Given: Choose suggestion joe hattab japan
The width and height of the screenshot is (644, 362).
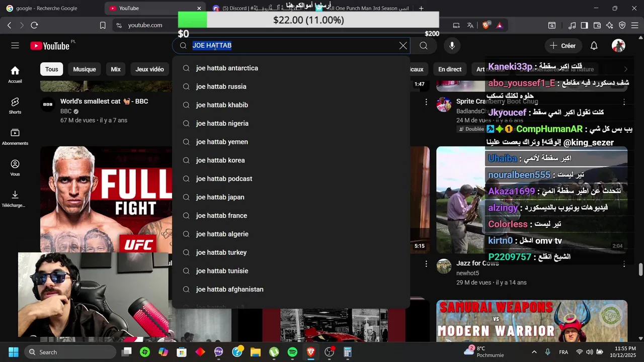Looking at the screenshot, I should tap(291, 197).
